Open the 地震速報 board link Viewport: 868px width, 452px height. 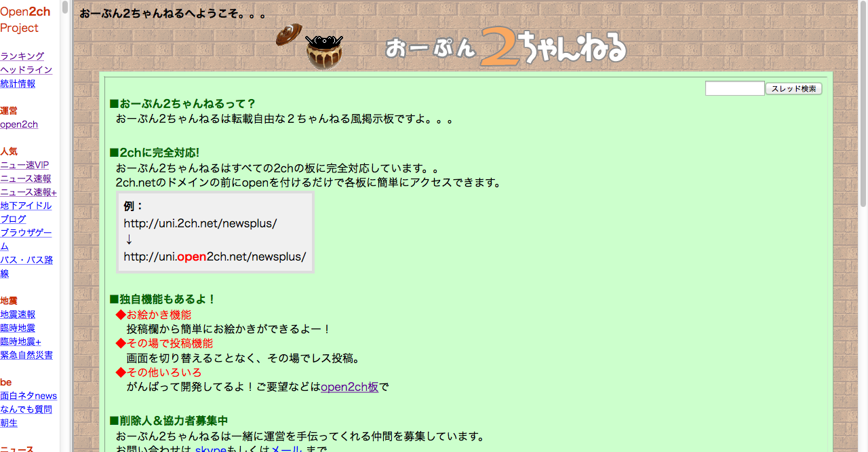pyautogui.click(x=18, y=314)
